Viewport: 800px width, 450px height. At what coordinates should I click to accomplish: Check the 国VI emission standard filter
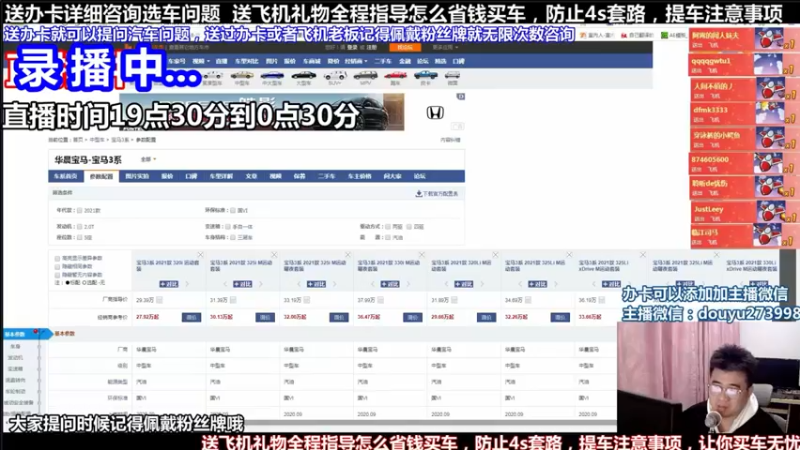[233, 210]
